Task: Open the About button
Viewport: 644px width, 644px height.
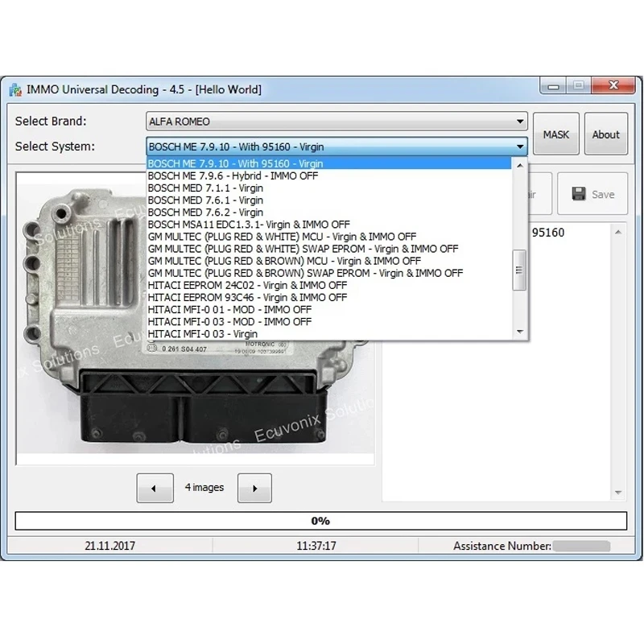Action: tap(606, 134)
